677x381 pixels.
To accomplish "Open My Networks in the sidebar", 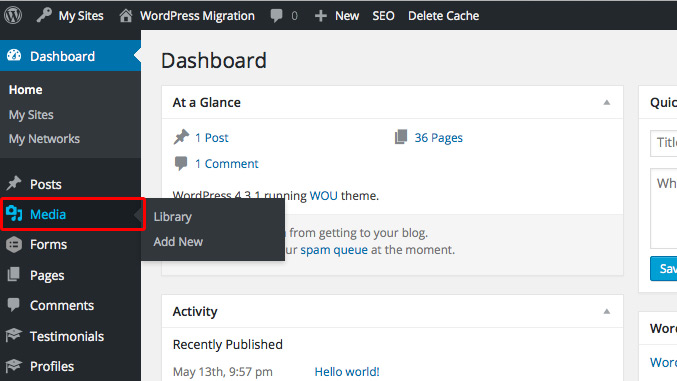I will (x=44, y=139).
